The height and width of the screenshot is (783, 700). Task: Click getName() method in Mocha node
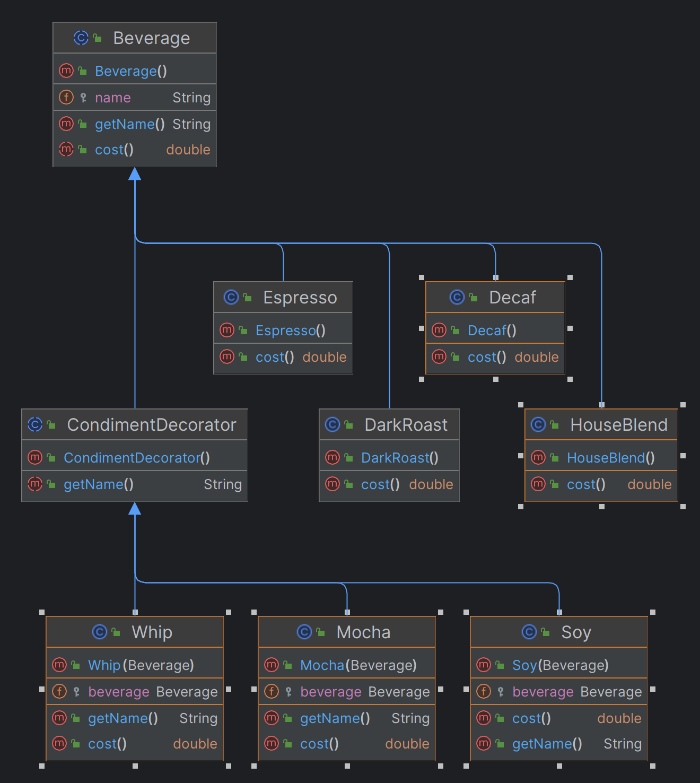[335, 718]
